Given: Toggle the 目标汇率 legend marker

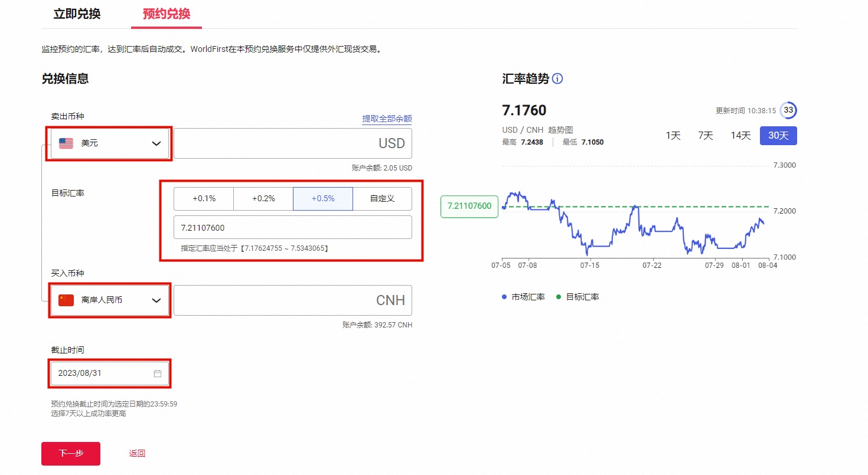Looking at the screenshot, I should click(x=559, y=297).
